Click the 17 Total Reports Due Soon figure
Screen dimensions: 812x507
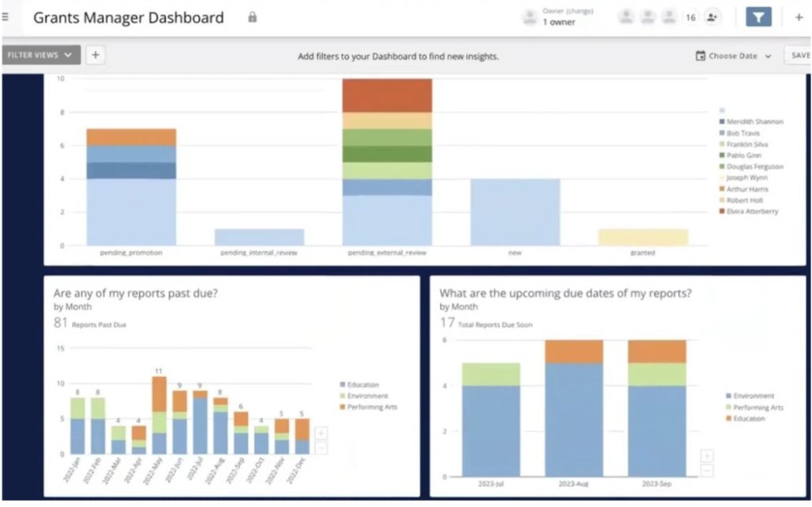[x=485, y=323]
